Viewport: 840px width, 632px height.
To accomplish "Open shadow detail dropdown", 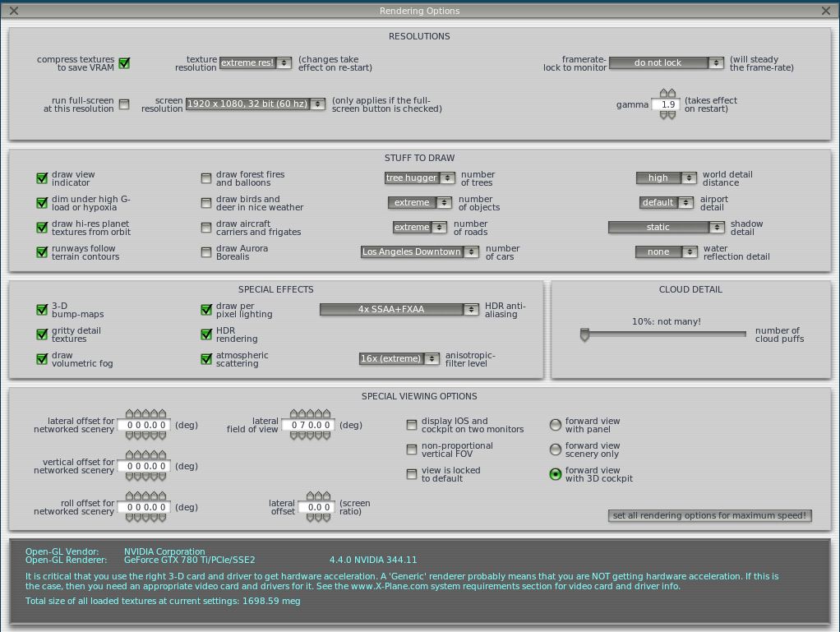I will coord(667,227).
